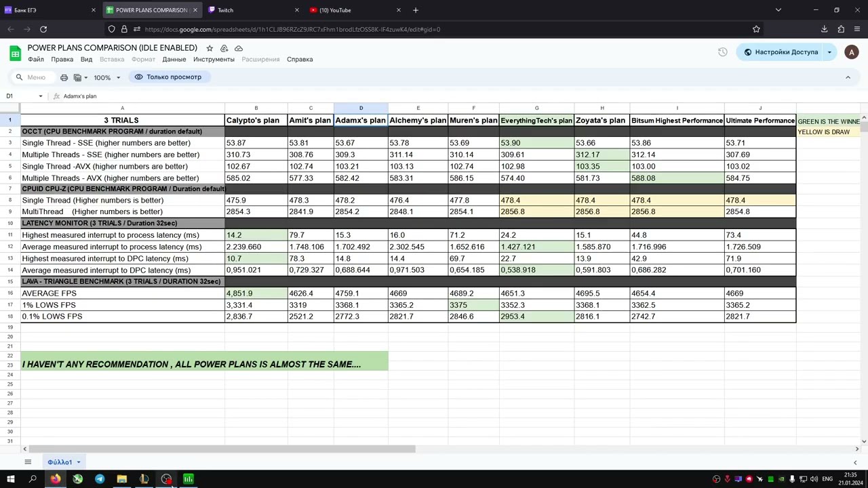
Task: Open Firefox downloads panel
Action: (825, 29)
